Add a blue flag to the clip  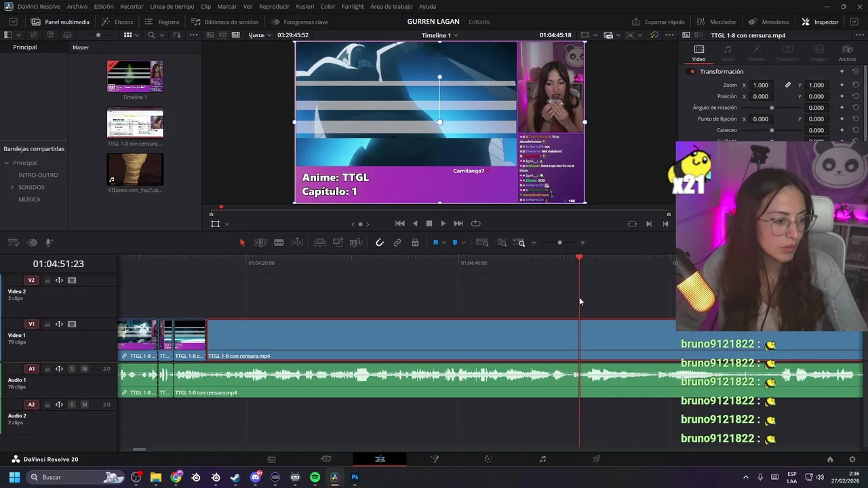tap(435, 243)
